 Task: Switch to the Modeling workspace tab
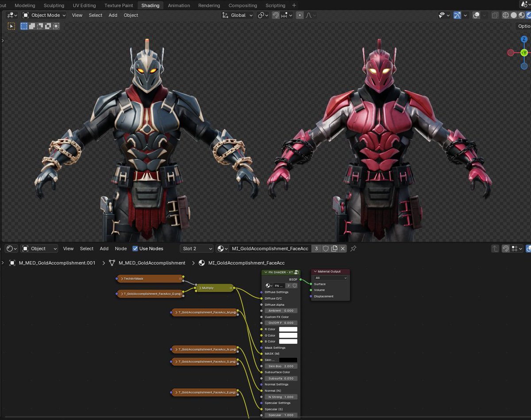(x=25, y=5)
